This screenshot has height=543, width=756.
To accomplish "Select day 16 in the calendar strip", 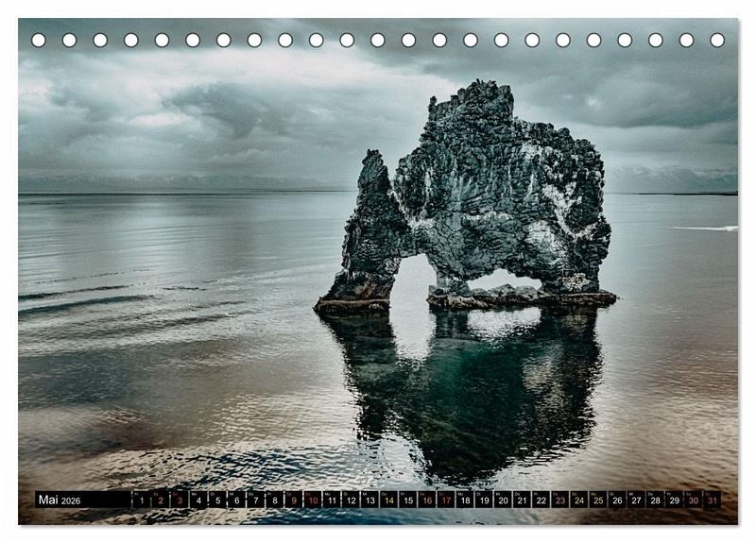I will click(x=427, y=500).
